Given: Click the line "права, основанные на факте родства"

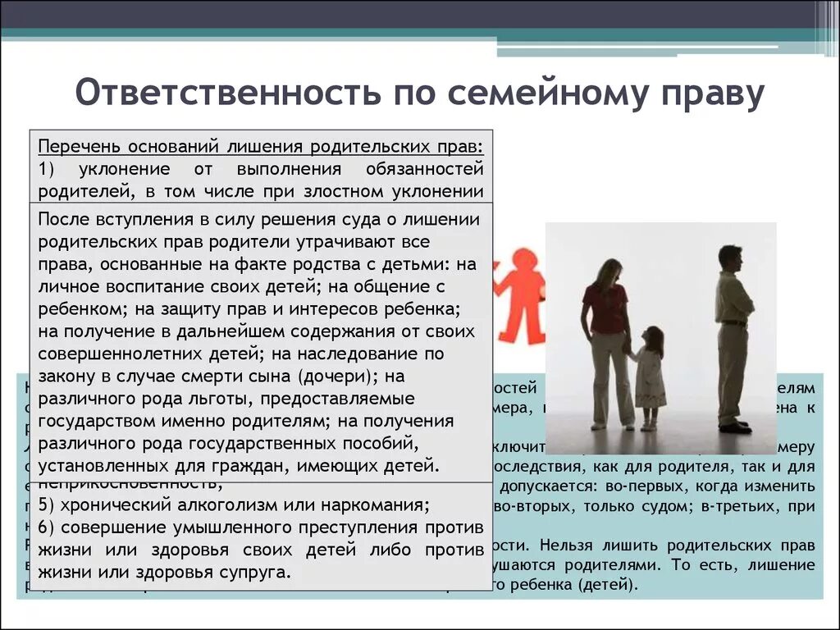Looking at the screenshot, I should pyautogui.click(x=257, y=264).
